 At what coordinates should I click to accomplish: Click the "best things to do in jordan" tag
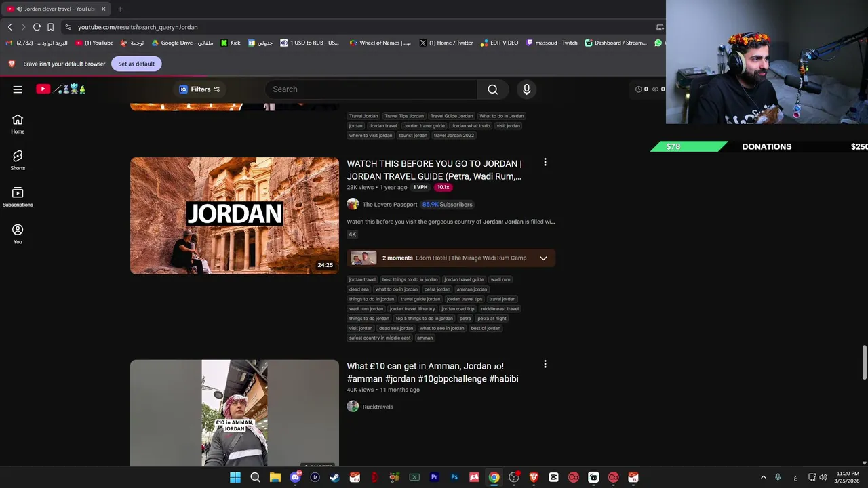tap(410, 279)
